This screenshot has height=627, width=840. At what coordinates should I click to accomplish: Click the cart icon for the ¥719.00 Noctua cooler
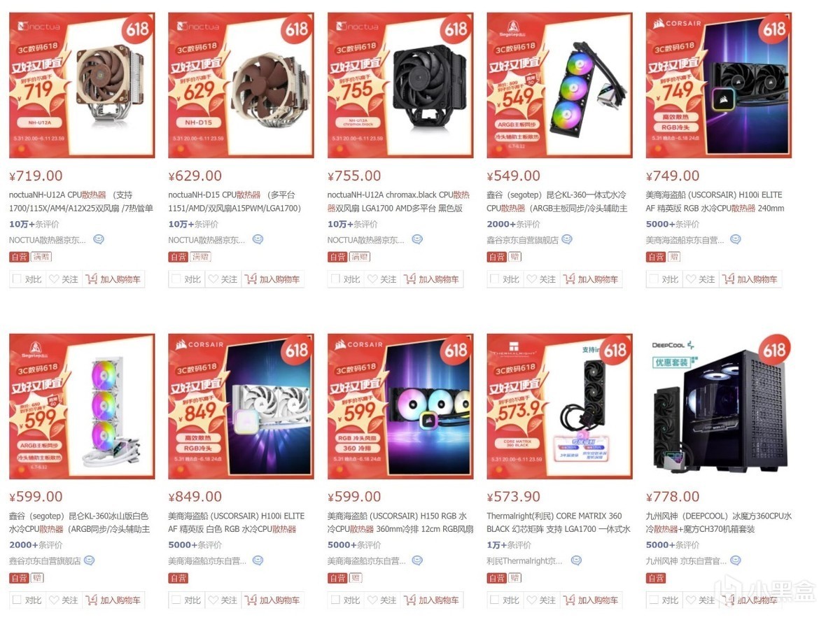pos(91,279)
